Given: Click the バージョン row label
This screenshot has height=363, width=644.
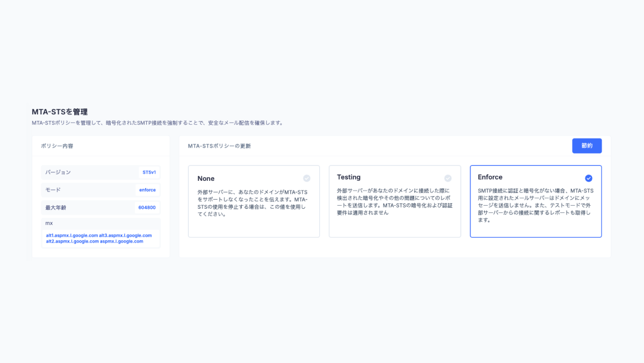Looking at the screenshot, I should pos(58,172).
